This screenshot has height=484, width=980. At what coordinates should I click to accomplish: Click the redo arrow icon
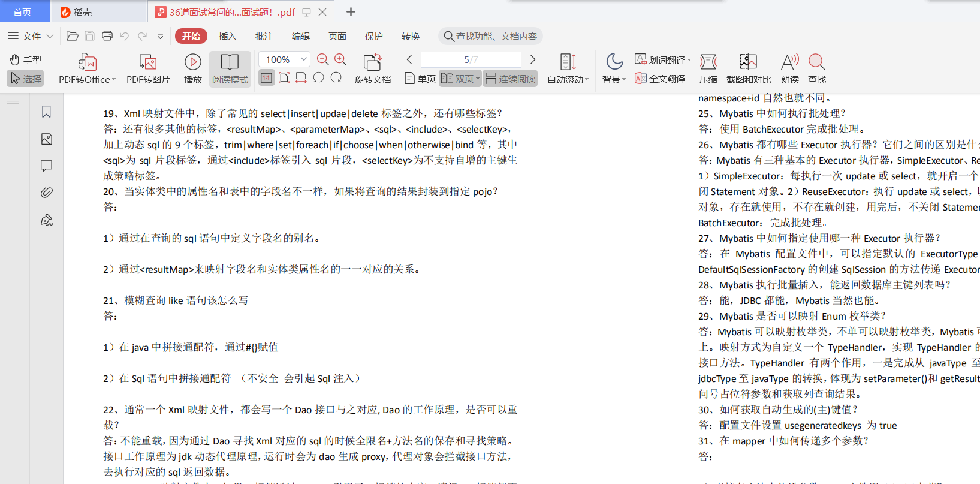pos(143,36)
